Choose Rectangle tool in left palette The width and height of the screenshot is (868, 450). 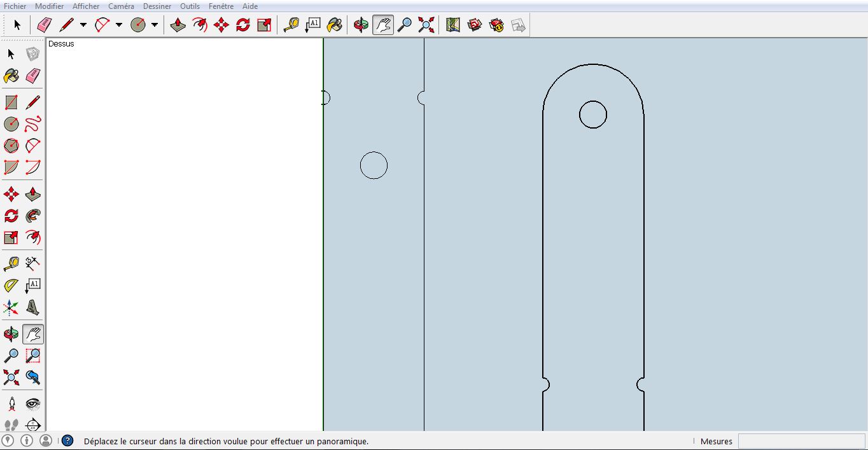click(11, 102)
